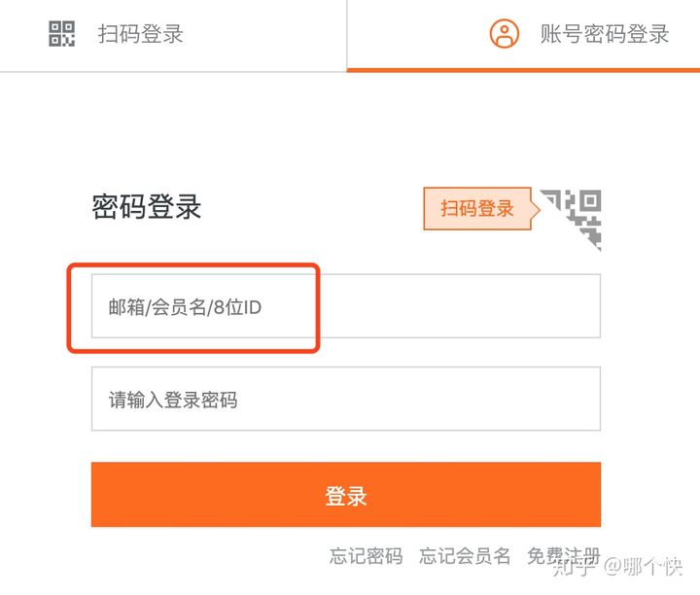Click the vertical divider between login tabs
700x595 pixels.
point(347,35)
